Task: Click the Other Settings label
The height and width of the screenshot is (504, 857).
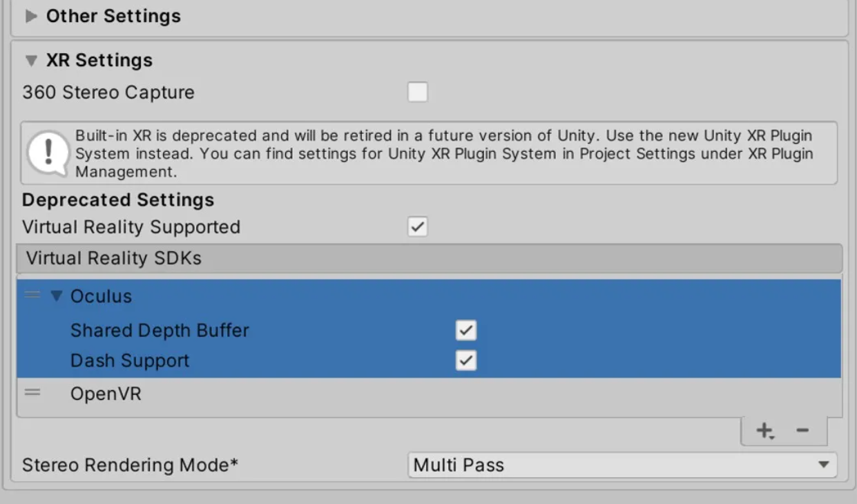Action: pos(113,17)
